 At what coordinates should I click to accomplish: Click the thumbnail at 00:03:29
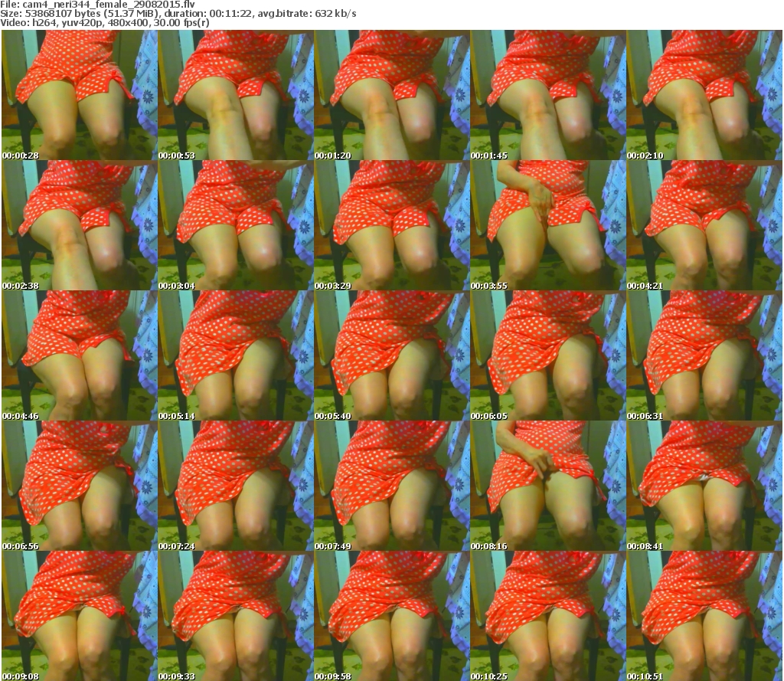392,225
